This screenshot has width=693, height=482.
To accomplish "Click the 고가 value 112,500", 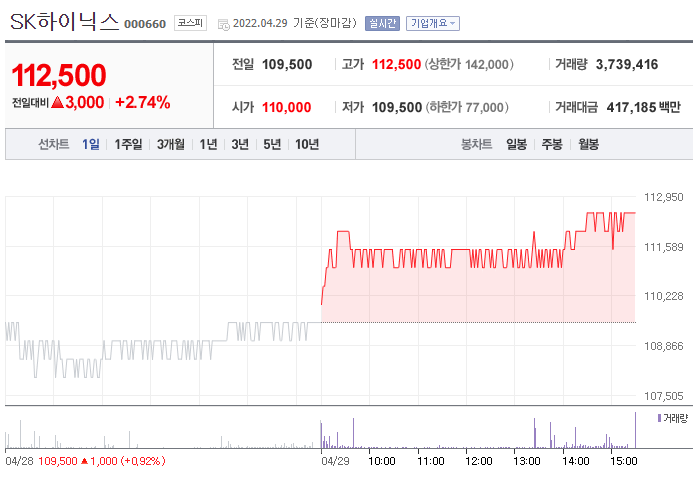I will coord(396,65).
